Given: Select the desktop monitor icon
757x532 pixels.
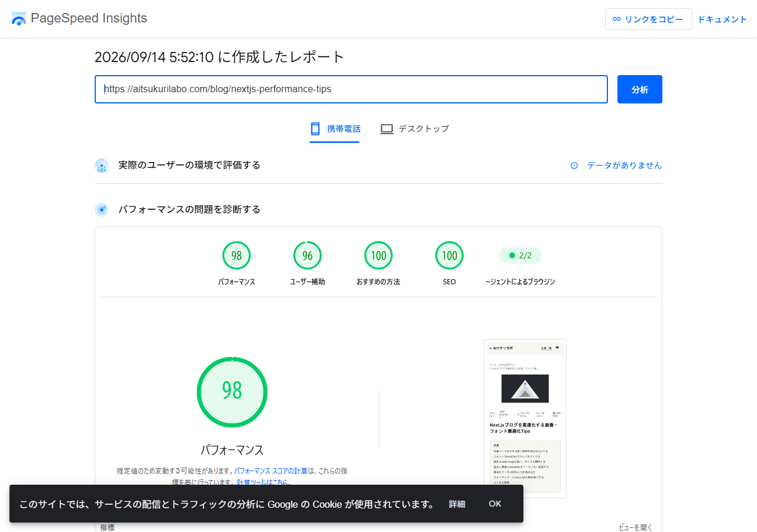Looking at the screenshot, I should (387, 129).
